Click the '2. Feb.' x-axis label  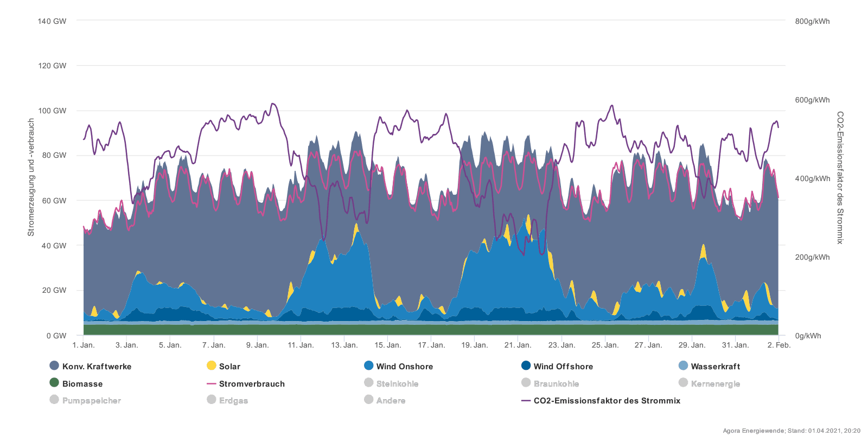[x=779, y=345]
